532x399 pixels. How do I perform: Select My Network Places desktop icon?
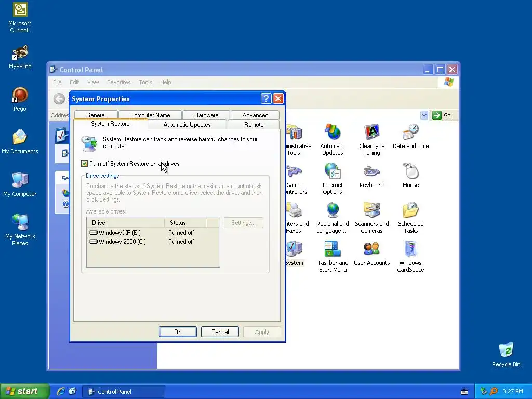(x=20, y=230)
